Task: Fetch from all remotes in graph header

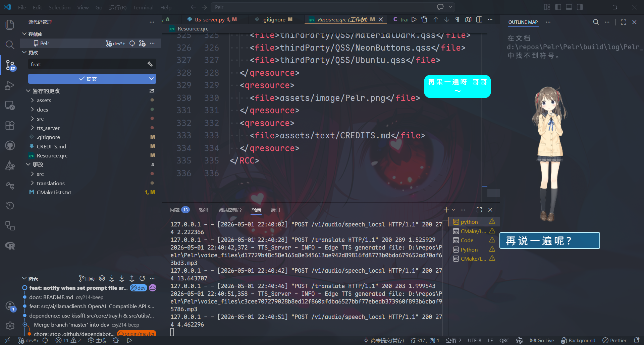Action: [x=112, y=278]
